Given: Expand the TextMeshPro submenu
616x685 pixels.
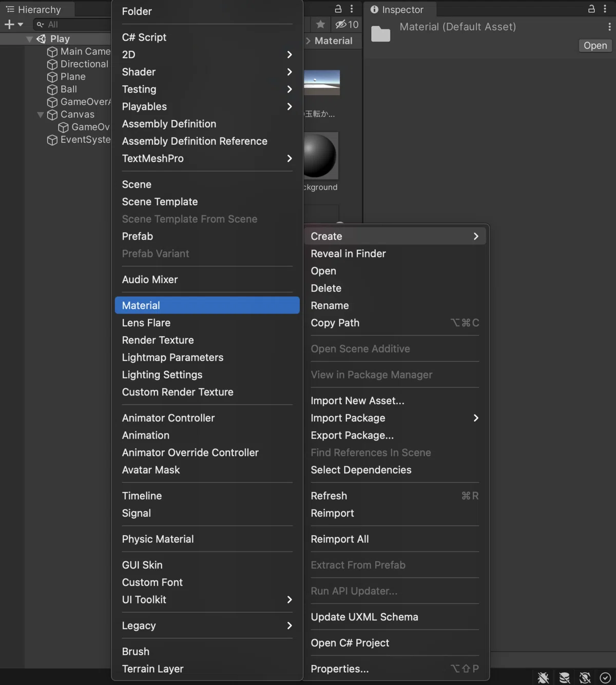Looking at the screenshot, I should click(x=207, y=159).
